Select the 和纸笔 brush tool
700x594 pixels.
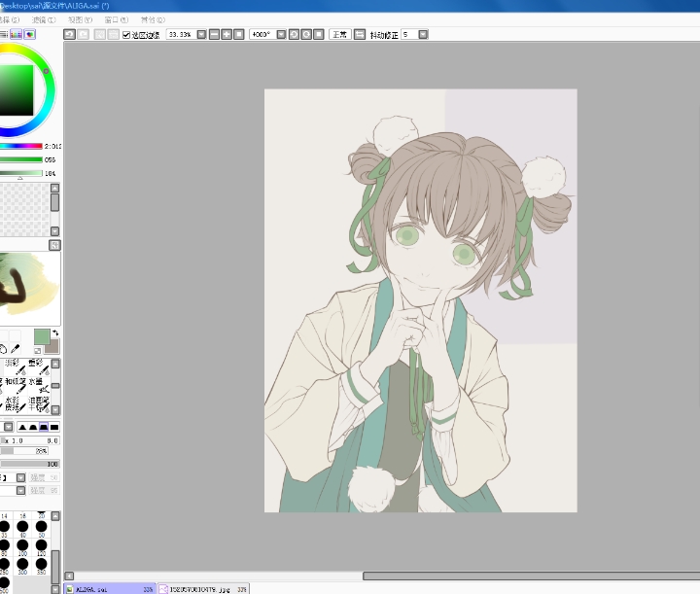[16, 382]
